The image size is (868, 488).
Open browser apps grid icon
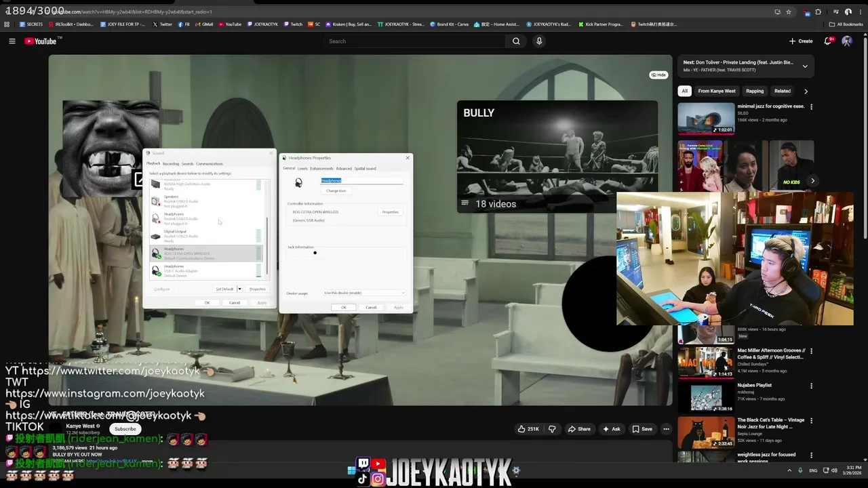(x=7, y=24)
